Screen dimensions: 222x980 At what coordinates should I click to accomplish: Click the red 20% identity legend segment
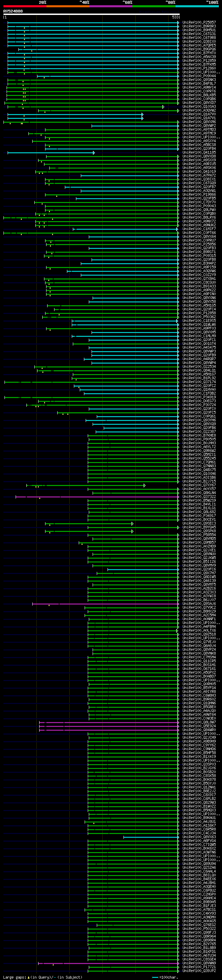click(x=25, y=6)
